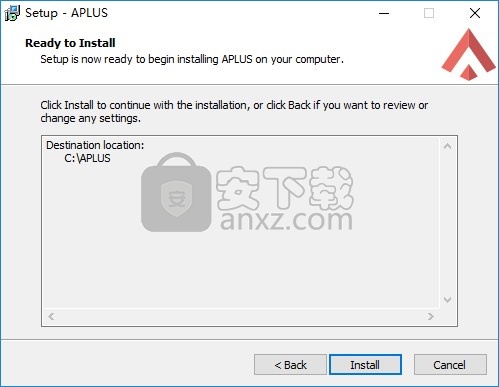Click the down arrow of the vertical scrollbar
The image size is (499, 387).
point(448,300)
